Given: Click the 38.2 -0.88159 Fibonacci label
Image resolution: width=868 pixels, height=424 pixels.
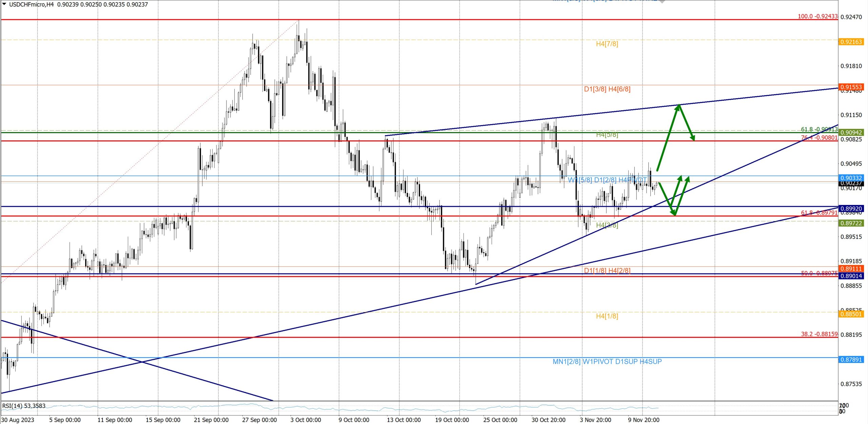Looking at the screenshot, I should pyautogui.click(x=819, y=334).
